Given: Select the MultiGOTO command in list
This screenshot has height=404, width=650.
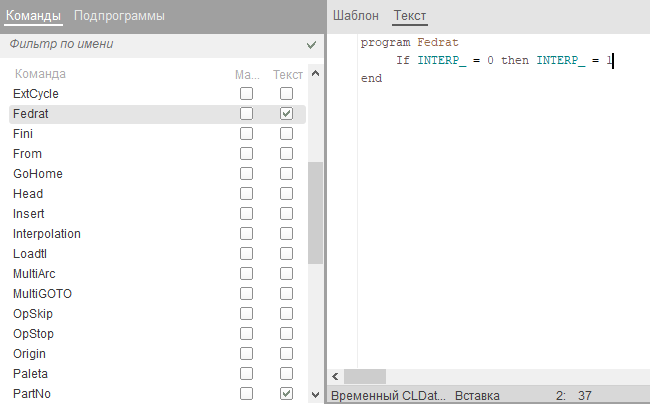Looking at the screenshot, I should coord(42,294).
